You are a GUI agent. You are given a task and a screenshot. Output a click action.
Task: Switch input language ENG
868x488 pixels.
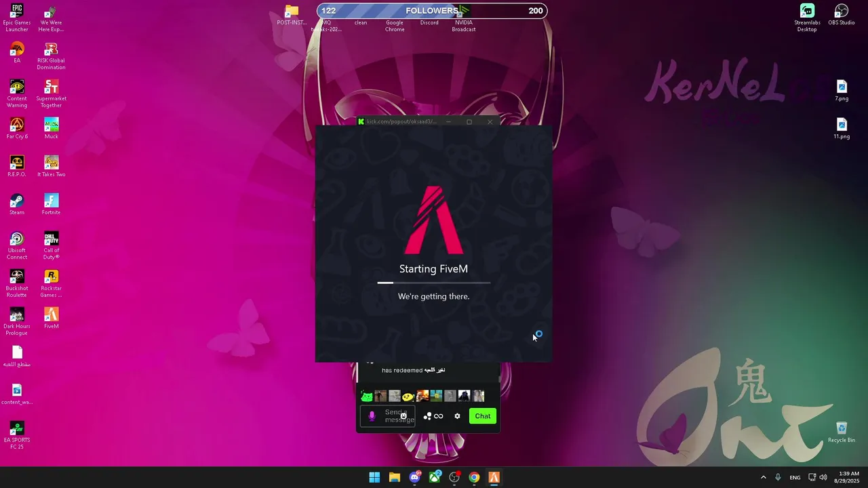[795, 477]
